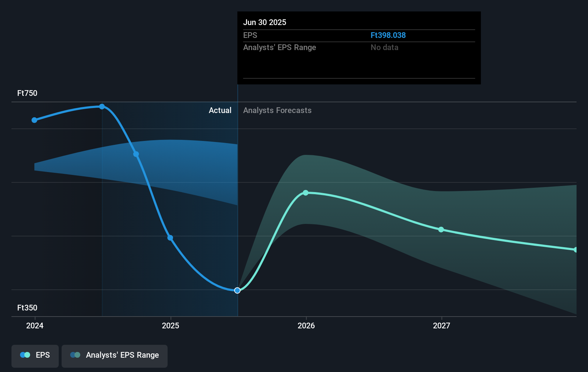Click the 2024 x-axis label
The height and width of the screenshot is (372, 588).
[x=35, y=325]
